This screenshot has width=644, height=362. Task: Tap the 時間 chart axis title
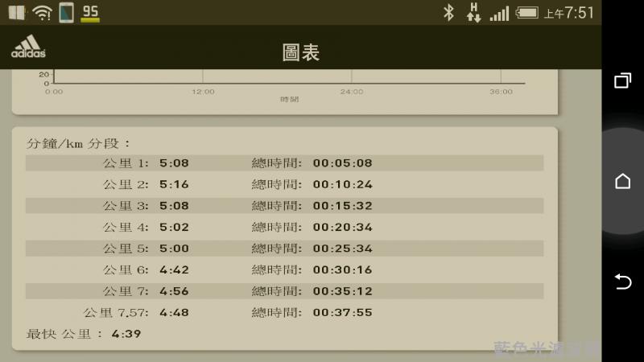290,99
